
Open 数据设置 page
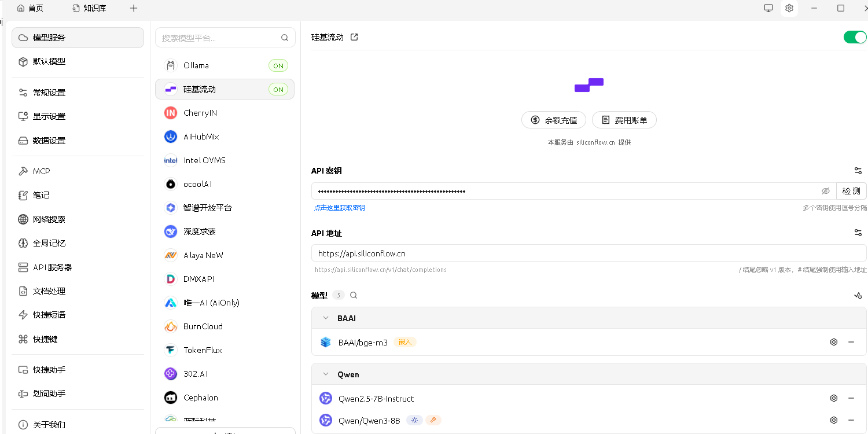[x=78, y=141]
